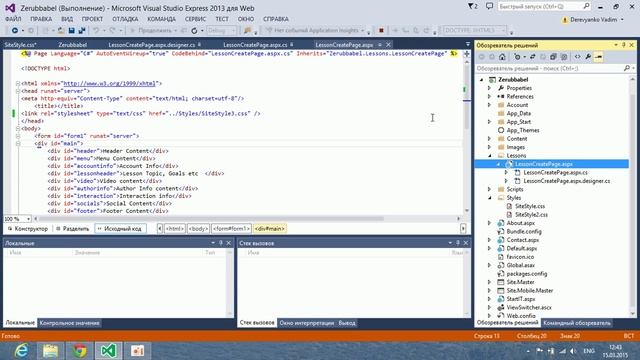Open the Debug configuration dropdown

[222, 30]
